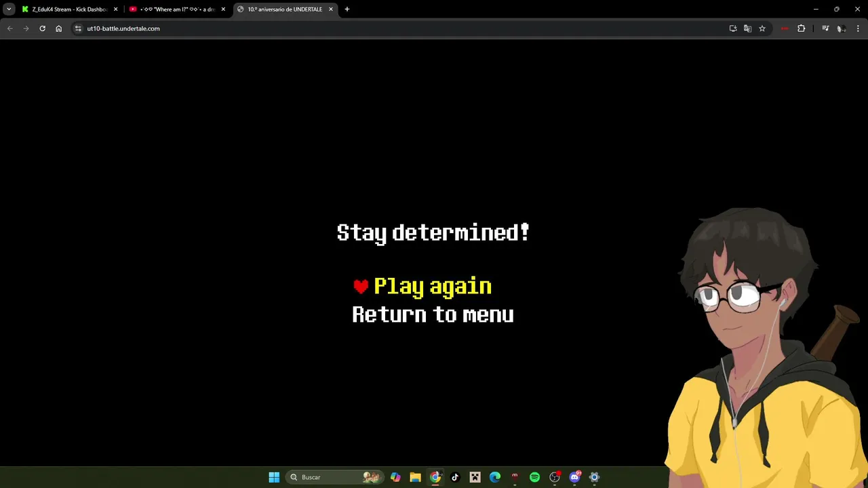The image size is (868, 488).
Task: Open the tab search dropdown
Action: point(9,9)
